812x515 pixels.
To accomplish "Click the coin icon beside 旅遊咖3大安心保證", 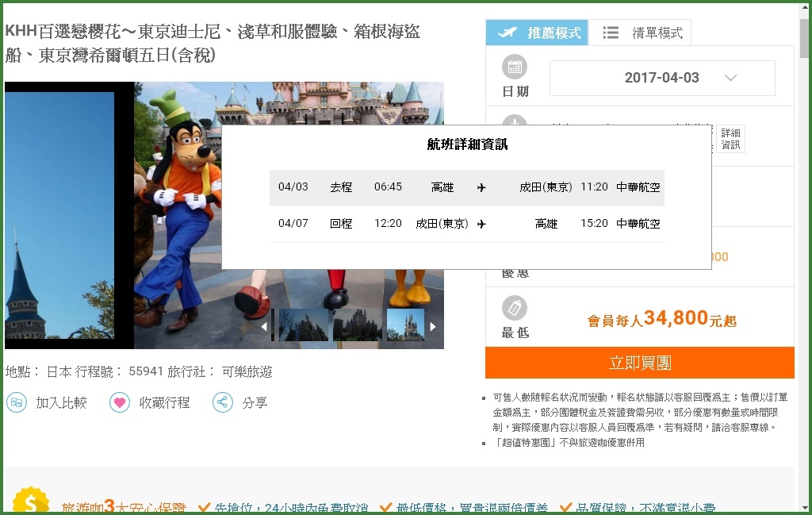I will (31, 501).
